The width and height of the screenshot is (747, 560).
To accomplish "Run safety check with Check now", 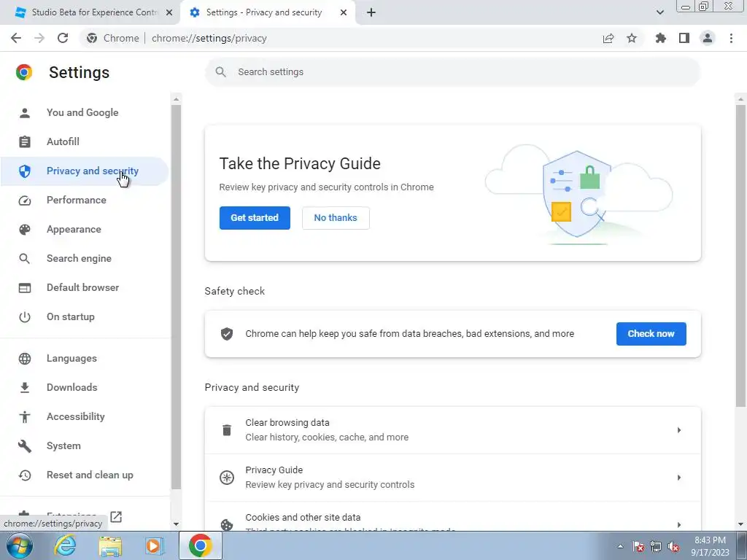I will click(651, 334).
